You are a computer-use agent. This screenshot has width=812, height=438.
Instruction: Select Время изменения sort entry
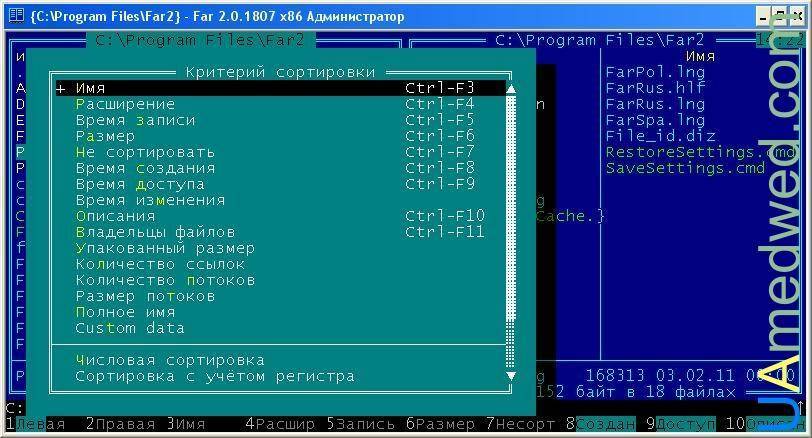point(280,200)
